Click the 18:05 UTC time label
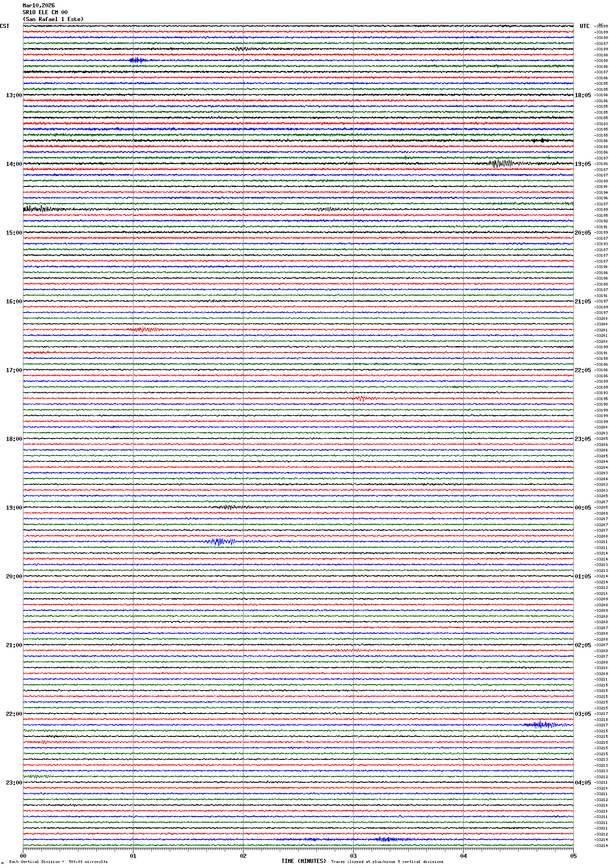610x868 pixels. click(582, 95)
